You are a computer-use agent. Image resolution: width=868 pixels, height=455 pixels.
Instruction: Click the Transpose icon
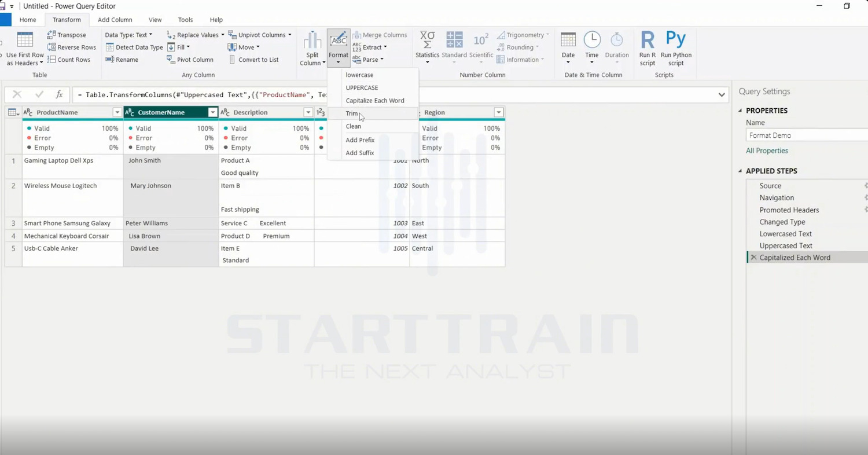pos(52,35)
